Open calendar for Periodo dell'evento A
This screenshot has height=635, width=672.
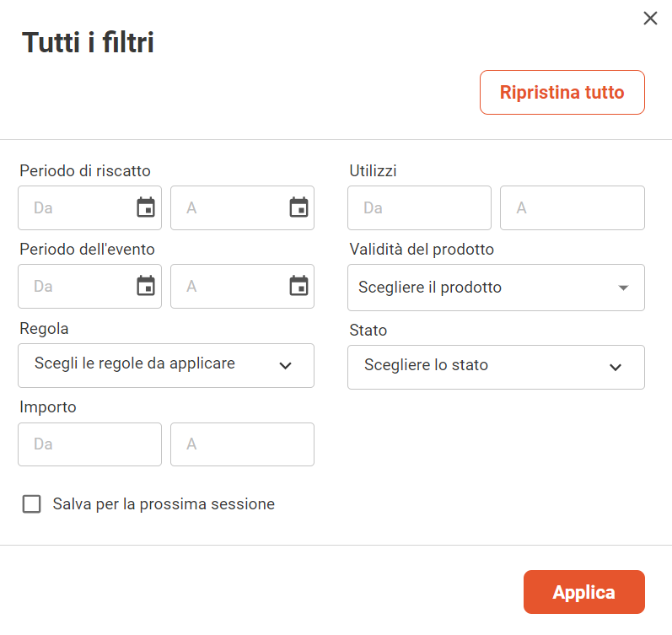click(298, 286)
